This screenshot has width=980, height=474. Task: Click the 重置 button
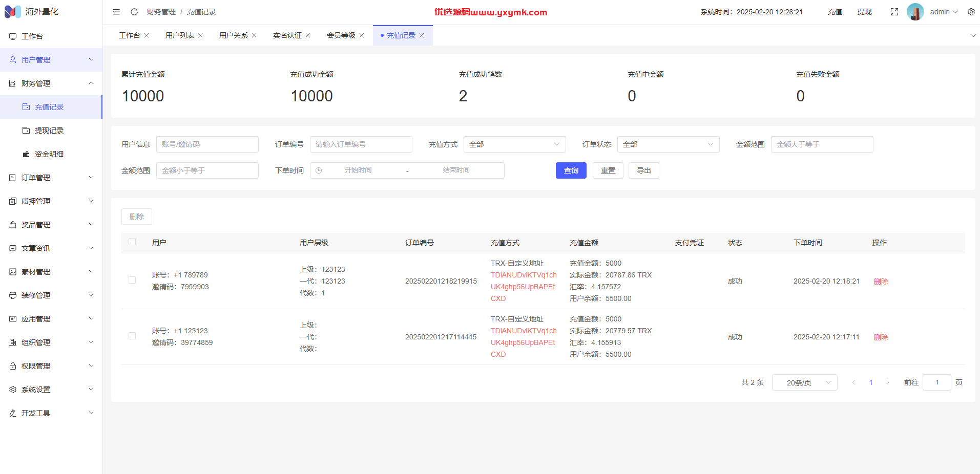pyautogui.click(x=608, y=170)
